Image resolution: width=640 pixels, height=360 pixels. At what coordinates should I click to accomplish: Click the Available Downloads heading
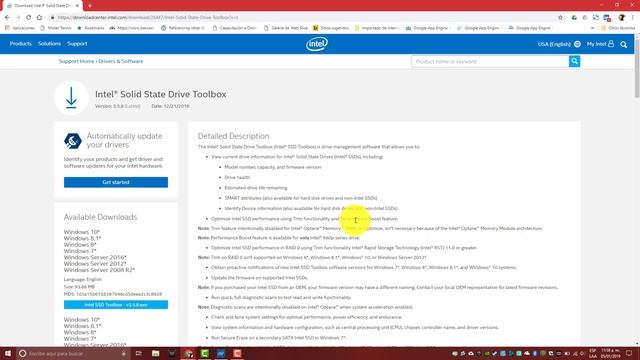(100, 217)
